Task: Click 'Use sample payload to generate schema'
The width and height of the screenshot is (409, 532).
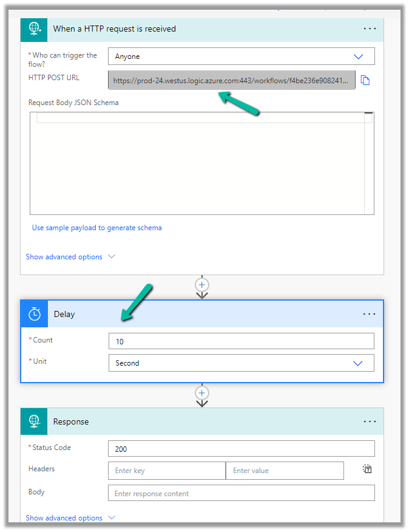Action: coord(97,228)
